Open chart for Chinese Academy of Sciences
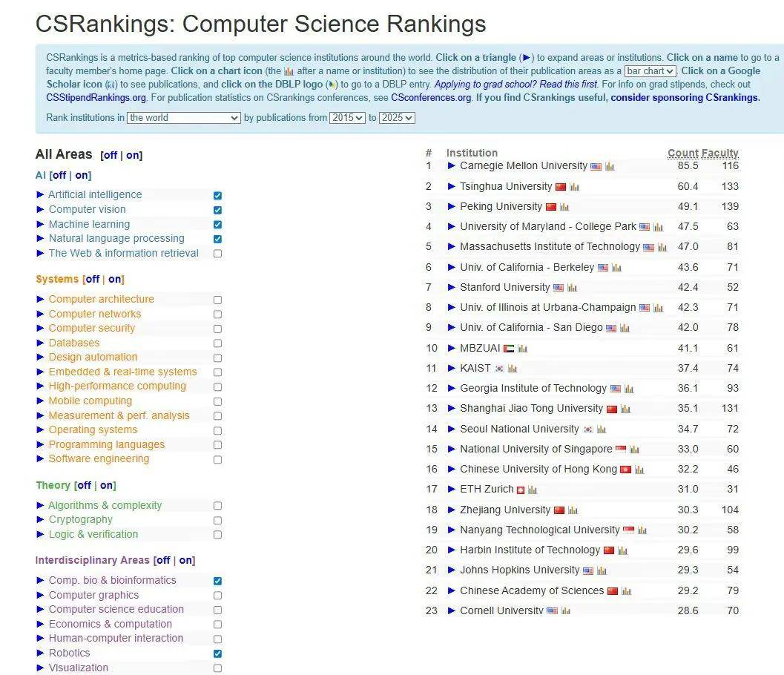Image resolution: width=784 pixels, height=675 pixels. (627, 591)
